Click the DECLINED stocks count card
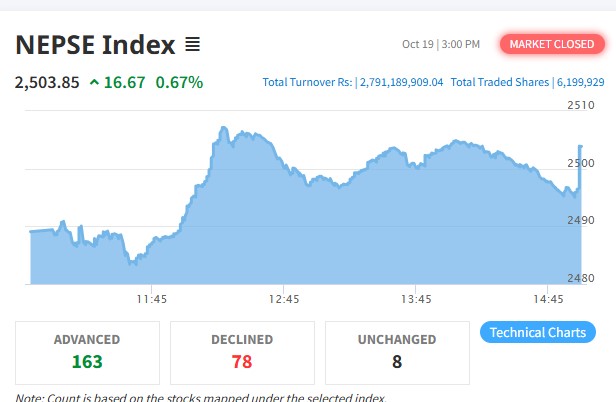616x402 pixels. pos(242,350)
